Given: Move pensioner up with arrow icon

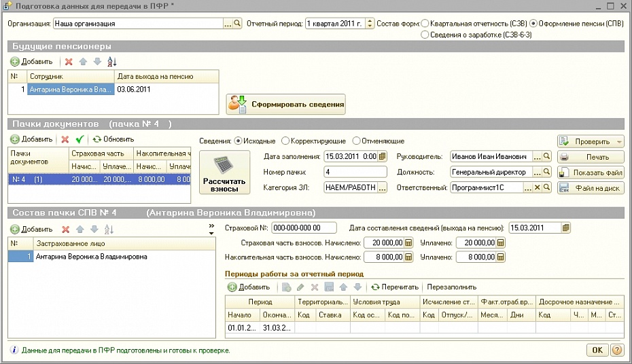Looking at the screenshot, I should (83, 62).
